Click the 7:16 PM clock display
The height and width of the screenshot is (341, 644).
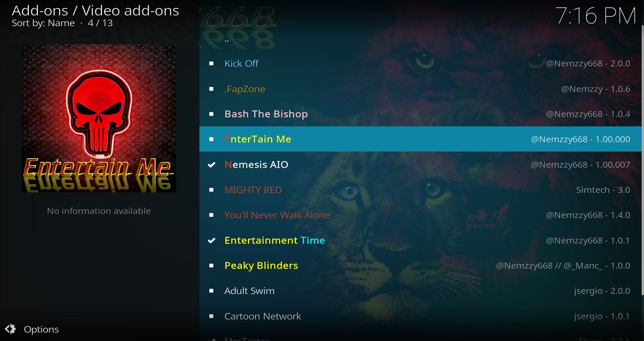[596, 16]
